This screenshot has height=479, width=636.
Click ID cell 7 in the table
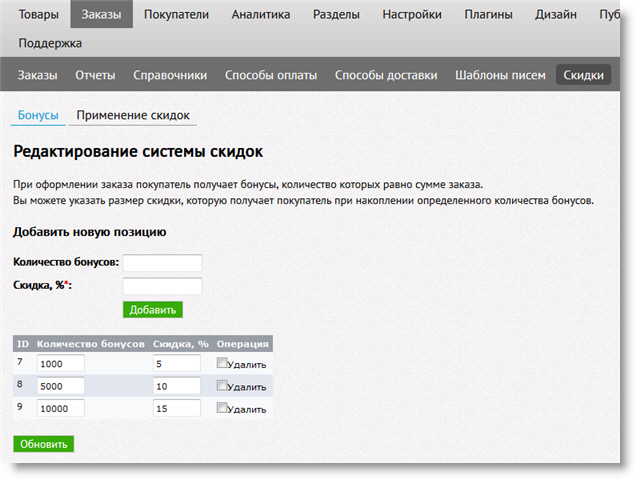point(19,361)
